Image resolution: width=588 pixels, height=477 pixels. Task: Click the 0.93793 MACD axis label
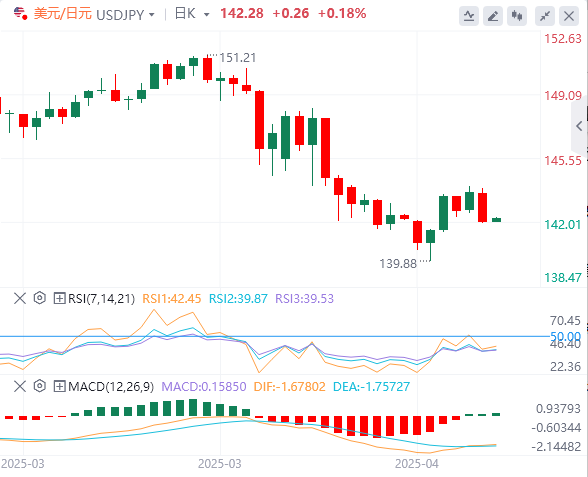[558, 408]
